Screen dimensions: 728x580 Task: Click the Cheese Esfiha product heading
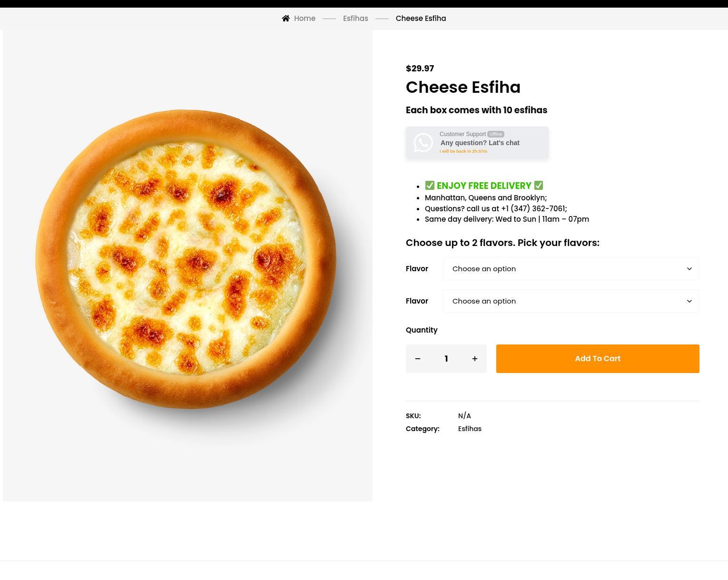click(463, 88)
